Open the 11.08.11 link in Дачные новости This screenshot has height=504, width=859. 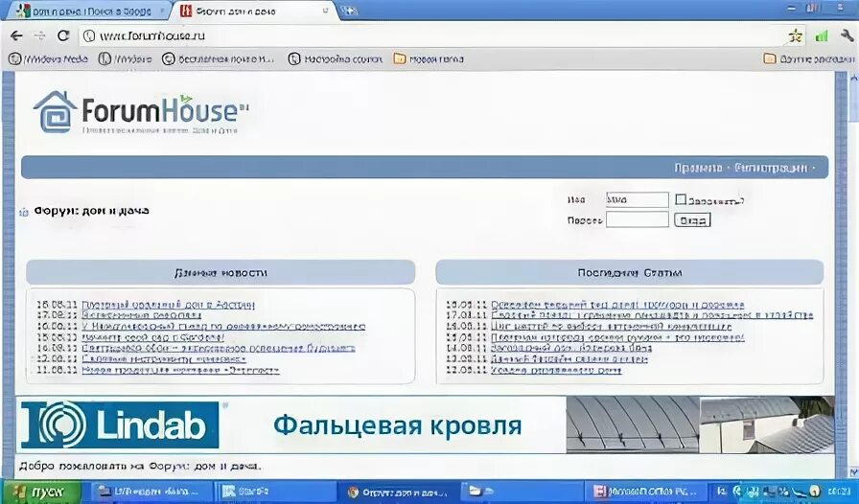coord(180,370)
